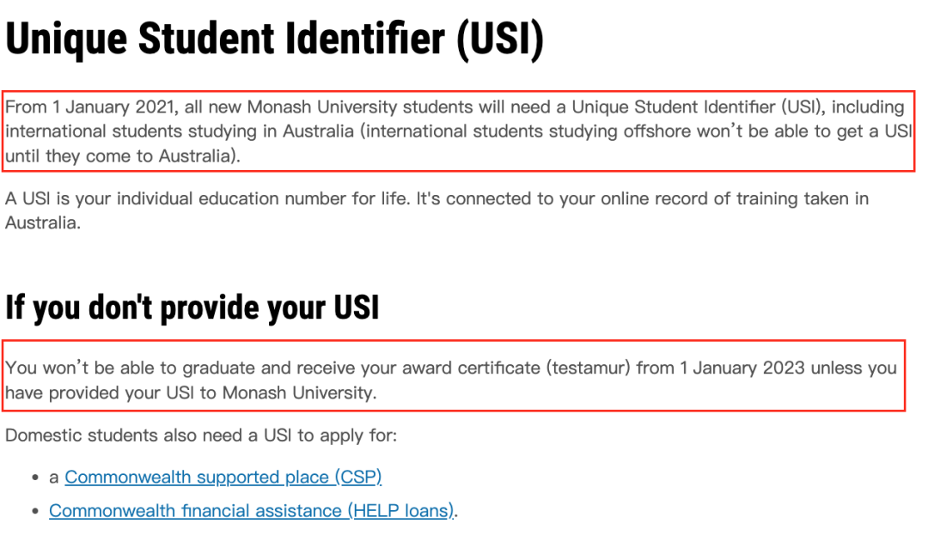Click the bullet before the Commonwealth supported place item
Screen dimensions: 928x560
[x=36, y=478]
